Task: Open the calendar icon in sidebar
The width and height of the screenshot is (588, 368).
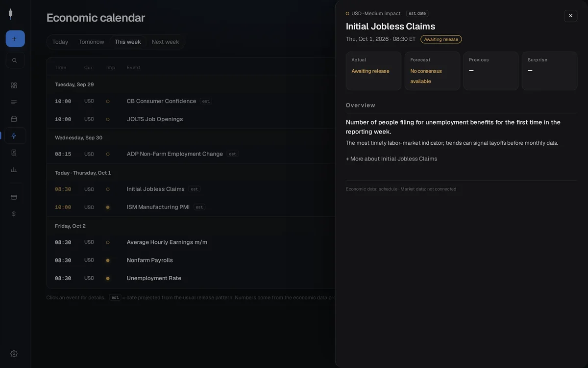Action: point(14,119)
